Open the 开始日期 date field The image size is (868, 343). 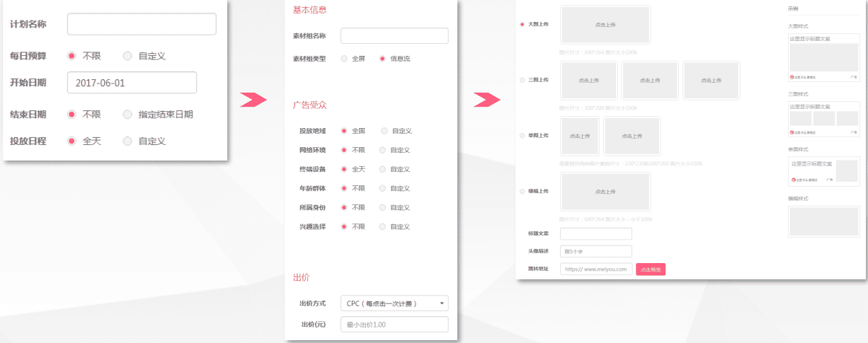click(x=132, y=83)
